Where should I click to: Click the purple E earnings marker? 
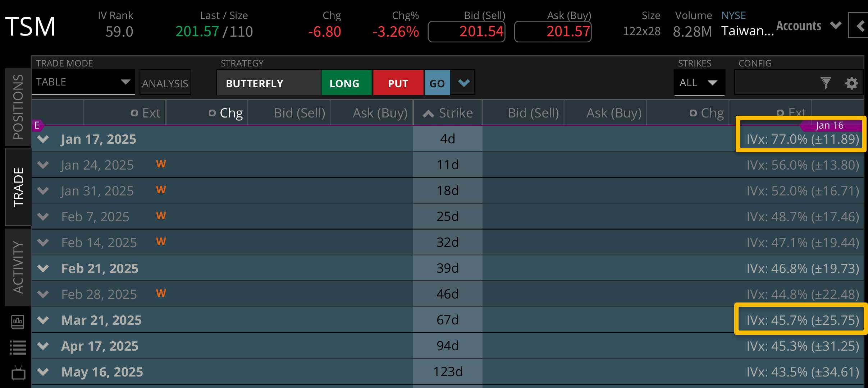pyautogui.click(x=37, y=125)
